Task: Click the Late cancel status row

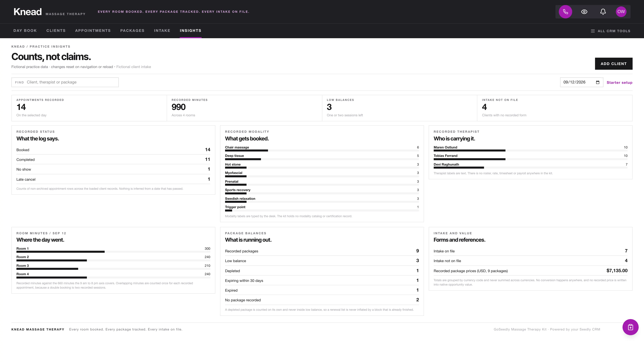Action: (x=113, y=179)
